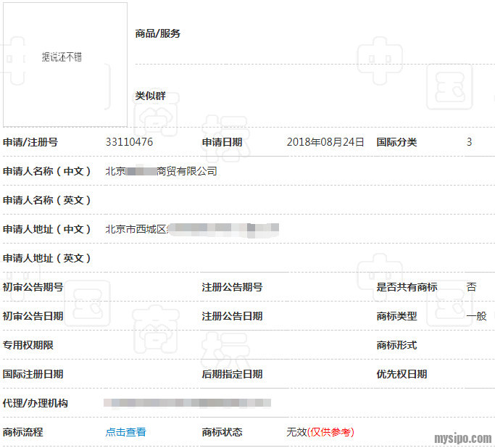The image size is (495, 448).
Task: Select the registration number 33110476
Action: 129,142
